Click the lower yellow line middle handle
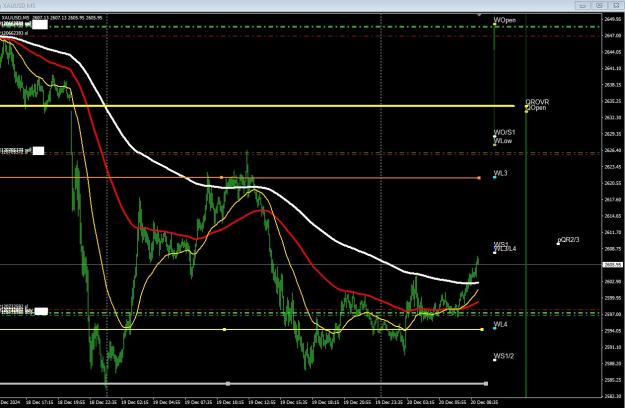Viewport: 625px width, 408px height. point(224,330)
